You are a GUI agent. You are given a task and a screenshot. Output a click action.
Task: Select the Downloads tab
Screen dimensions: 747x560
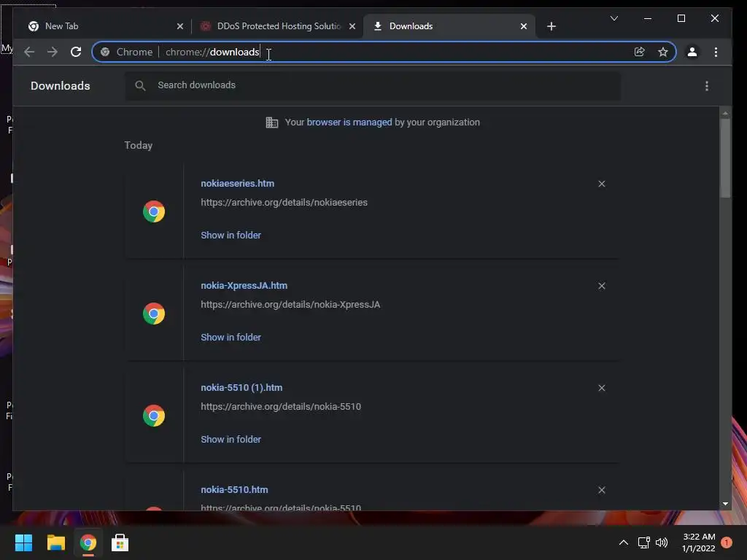pyautogui.click(x=449, y=26)
